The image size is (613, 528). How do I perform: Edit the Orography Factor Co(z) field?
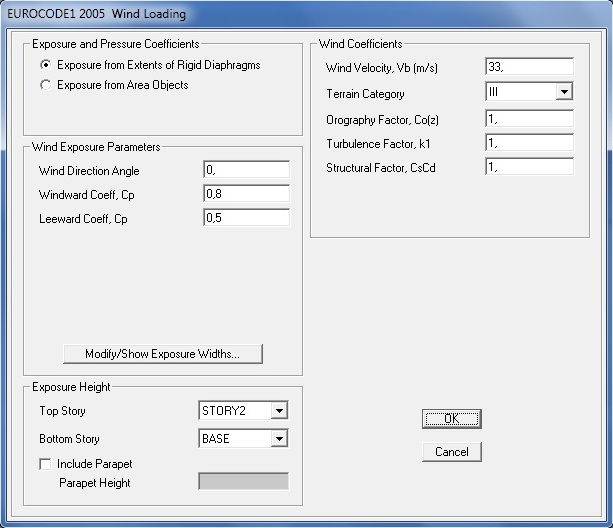coord(529,119)
